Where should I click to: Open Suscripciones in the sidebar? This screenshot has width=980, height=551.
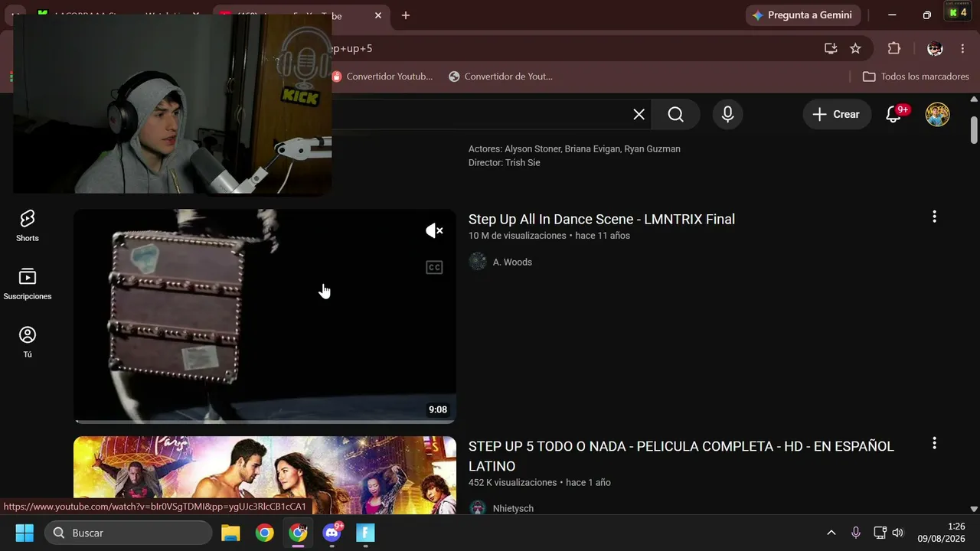pyautogui.click(x=28, y=284)
